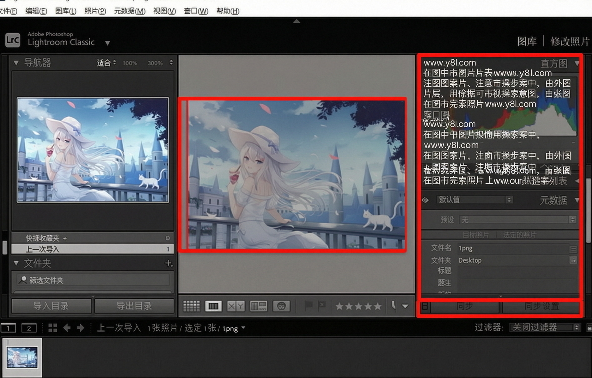Select second window display button 2
Screen dimensions: 592x378
(x=29, y=328)
